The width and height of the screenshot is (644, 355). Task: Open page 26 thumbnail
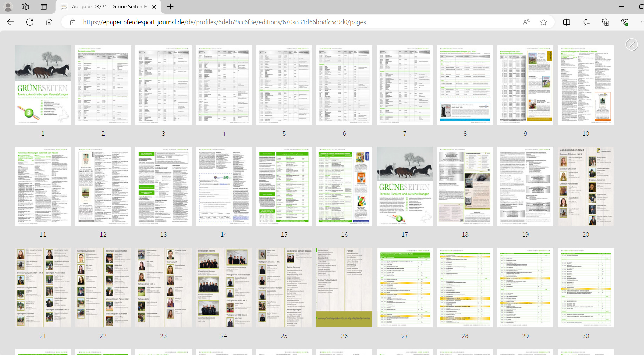pos(344,288)
